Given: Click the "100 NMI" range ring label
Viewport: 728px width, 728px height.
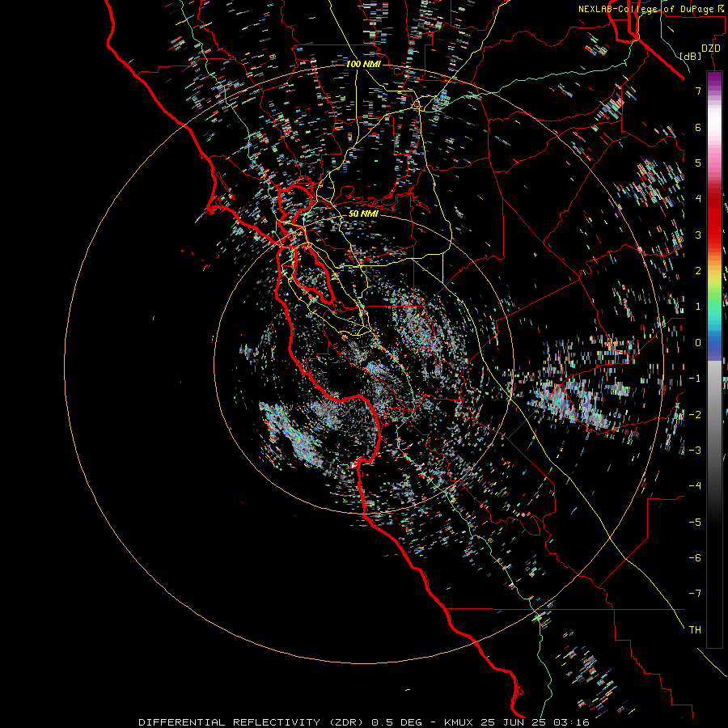Looking at the screenshot, I should tap(363, 64).
